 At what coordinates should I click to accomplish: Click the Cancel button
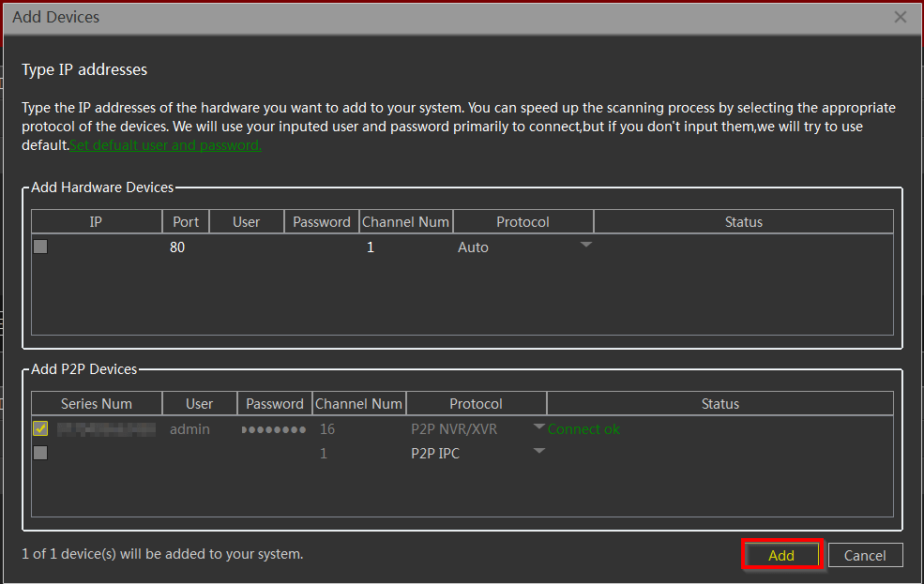click(x=865, y=555)
